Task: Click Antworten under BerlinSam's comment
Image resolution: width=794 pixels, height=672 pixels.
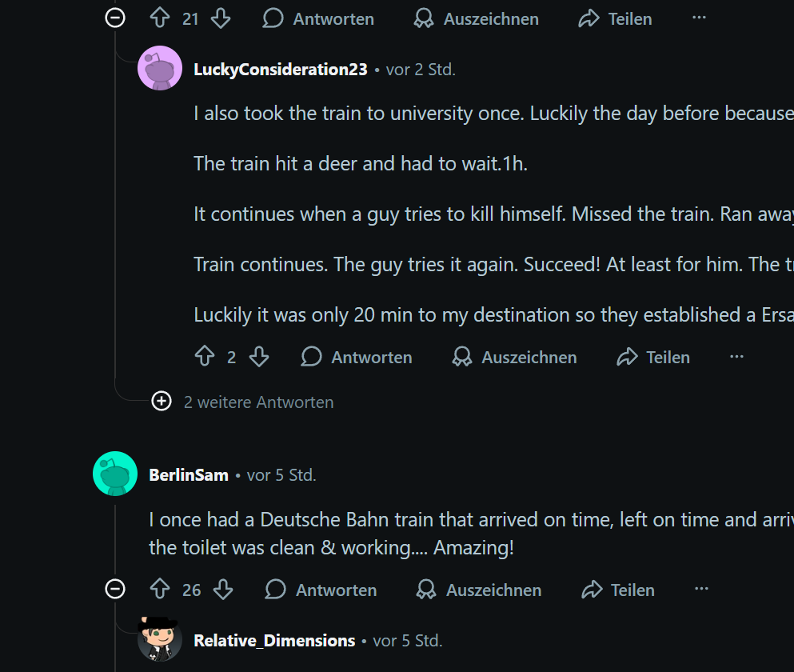Action: tap(321, 590)
